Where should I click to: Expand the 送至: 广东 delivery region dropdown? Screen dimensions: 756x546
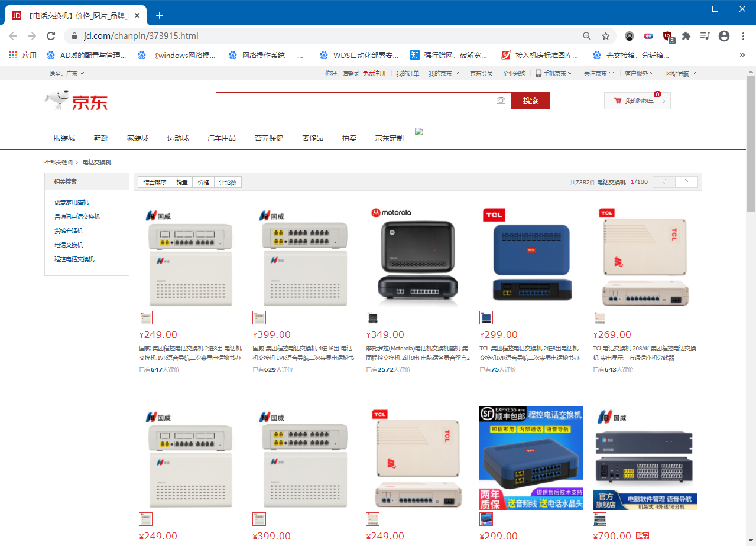[66, 74]
